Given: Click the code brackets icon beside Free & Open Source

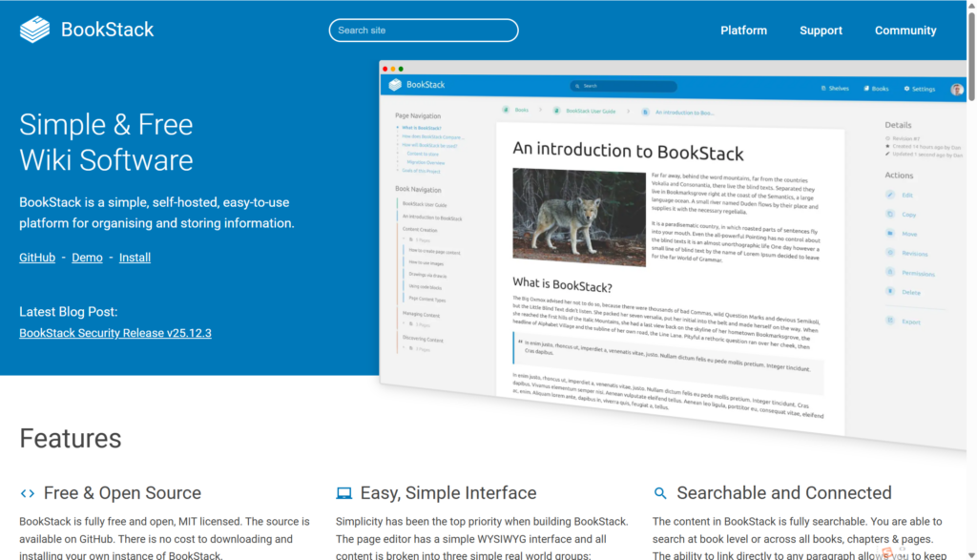Looking at the screenshot, I should click(x=28, y=493).
